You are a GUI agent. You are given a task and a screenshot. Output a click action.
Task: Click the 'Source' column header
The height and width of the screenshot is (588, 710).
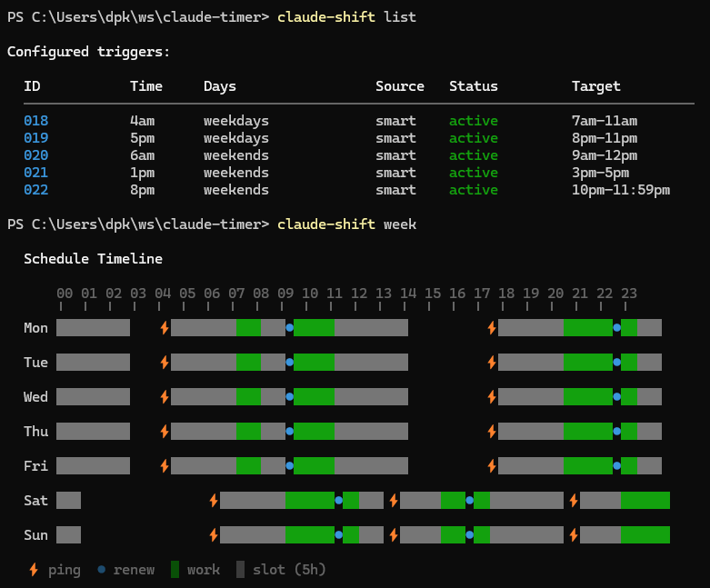click(x=400, y=86)
